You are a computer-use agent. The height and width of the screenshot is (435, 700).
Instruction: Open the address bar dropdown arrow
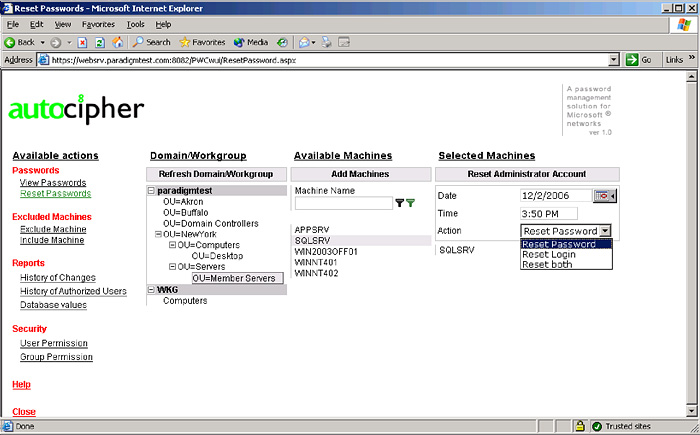614,59
